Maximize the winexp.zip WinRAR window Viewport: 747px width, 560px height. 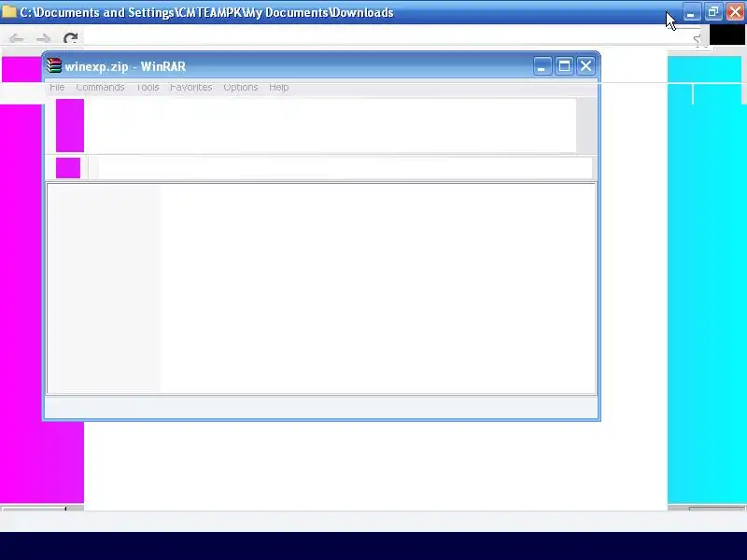564,65
